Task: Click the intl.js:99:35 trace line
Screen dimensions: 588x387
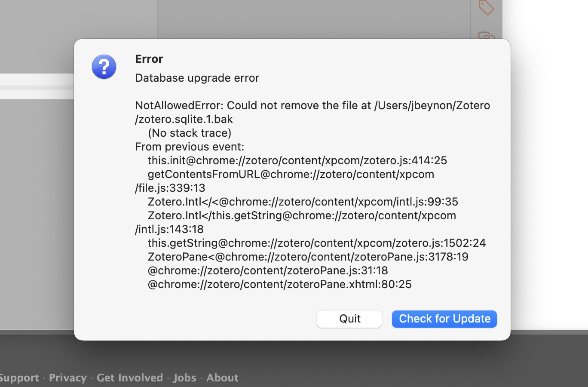Action: (x=303, y=202)
